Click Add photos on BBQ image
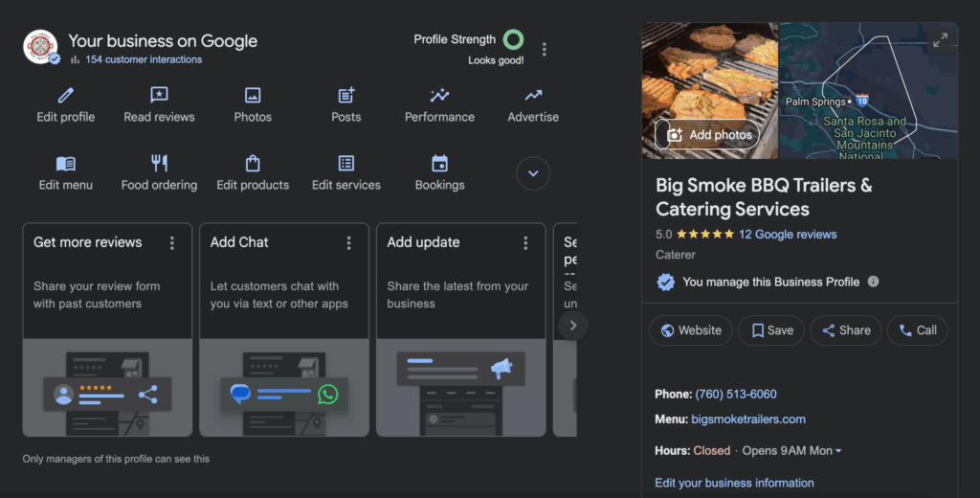 pyautogui.click(x=708, y=135)
